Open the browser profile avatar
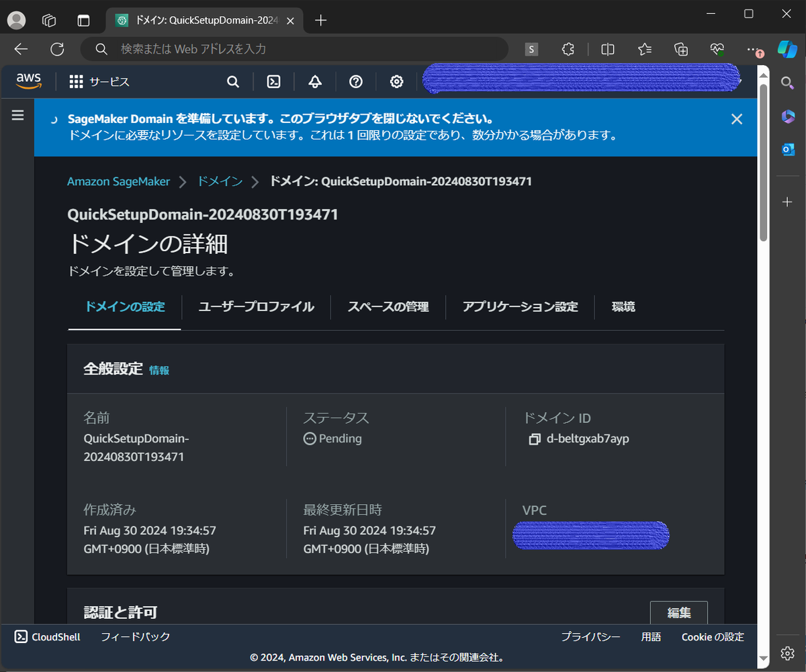 tap(16, 20)
